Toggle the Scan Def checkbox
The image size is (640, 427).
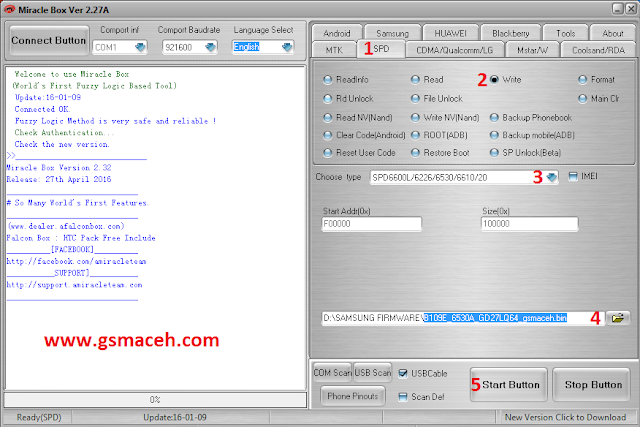click(x=403, y=397)
